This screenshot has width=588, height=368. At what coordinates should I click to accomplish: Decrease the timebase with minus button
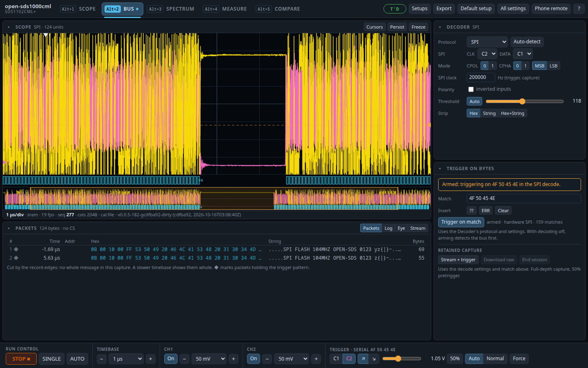pyautogui.click(x=102, y=359)
